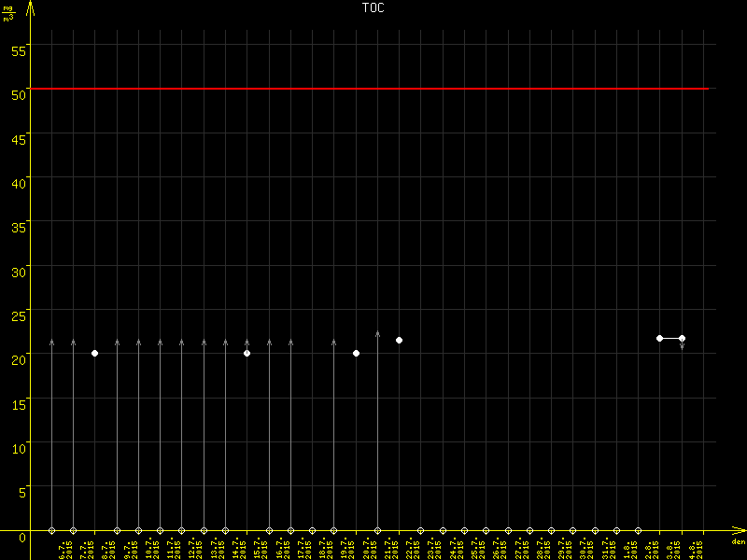Click the 25 label on the Y-axis
Screen dimensions: 747x560
(18, 311)
